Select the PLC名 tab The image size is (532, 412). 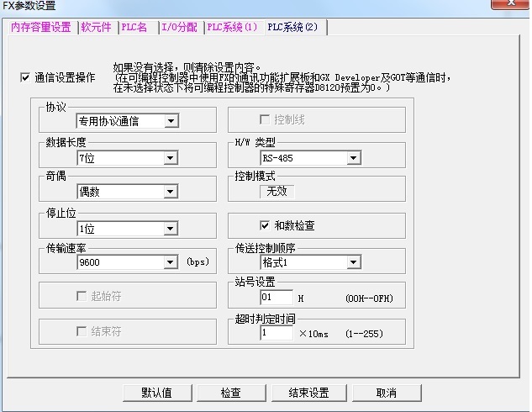(x=135, y=27)
